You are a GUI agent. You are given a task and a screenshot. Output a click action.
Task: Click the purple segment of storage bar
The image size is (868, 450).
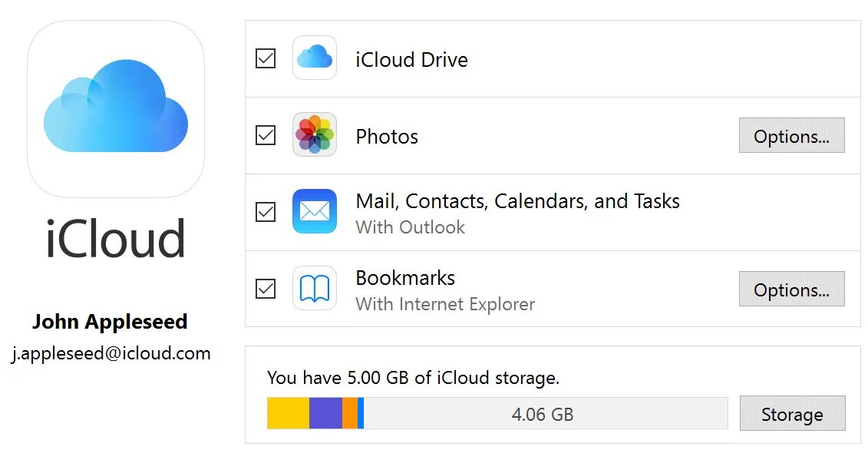[x=325, y=413]
